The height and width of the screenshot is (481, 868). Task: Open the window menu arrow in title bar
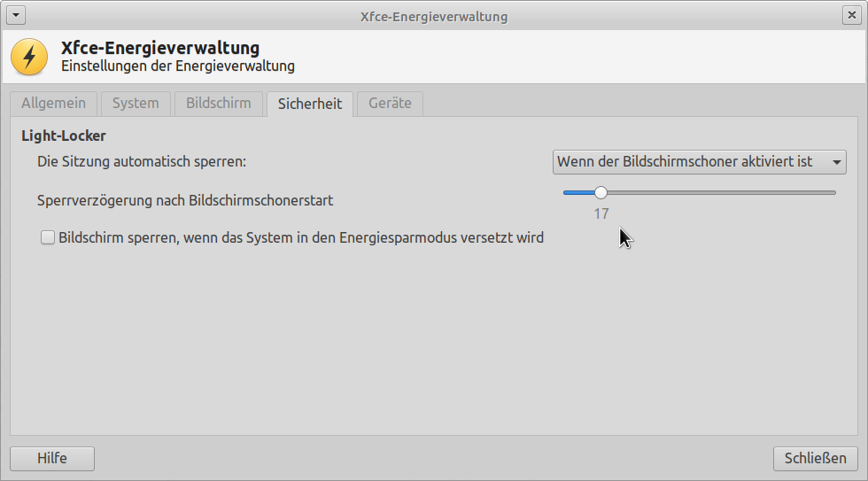tap(17, 16)
